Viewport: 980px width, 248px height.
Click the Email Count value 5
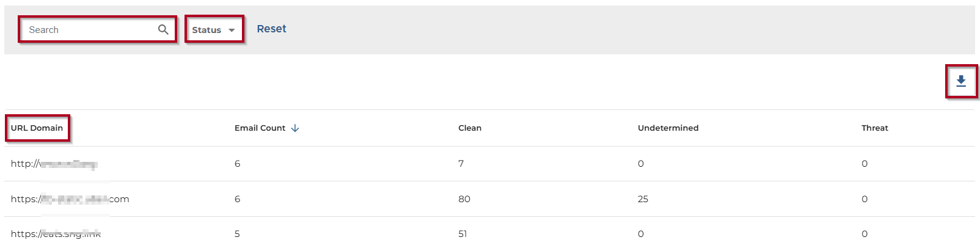(237, 234)
